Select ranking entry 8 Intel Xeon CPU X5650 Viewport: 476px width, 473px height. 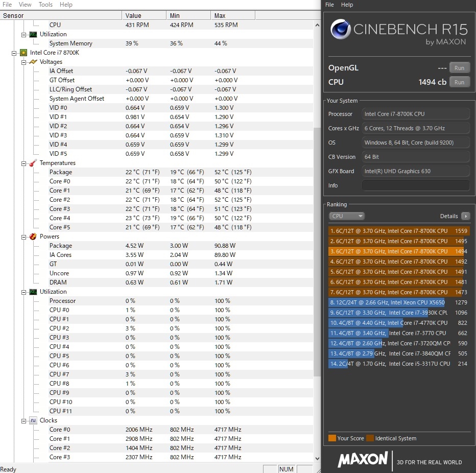pos(399,302)
